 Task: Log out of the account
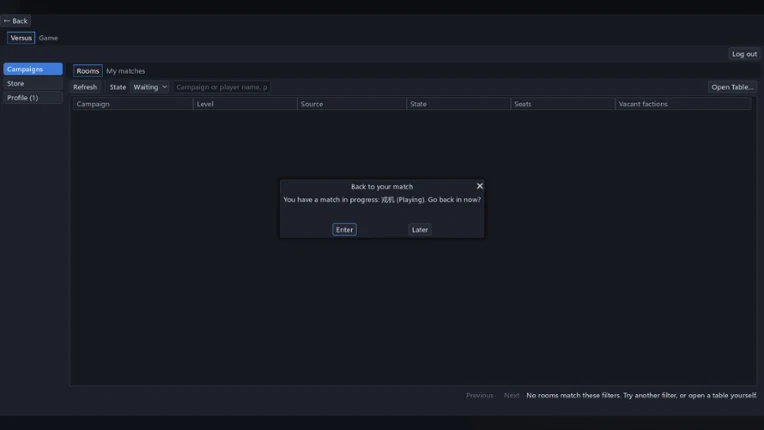point(744,54)
